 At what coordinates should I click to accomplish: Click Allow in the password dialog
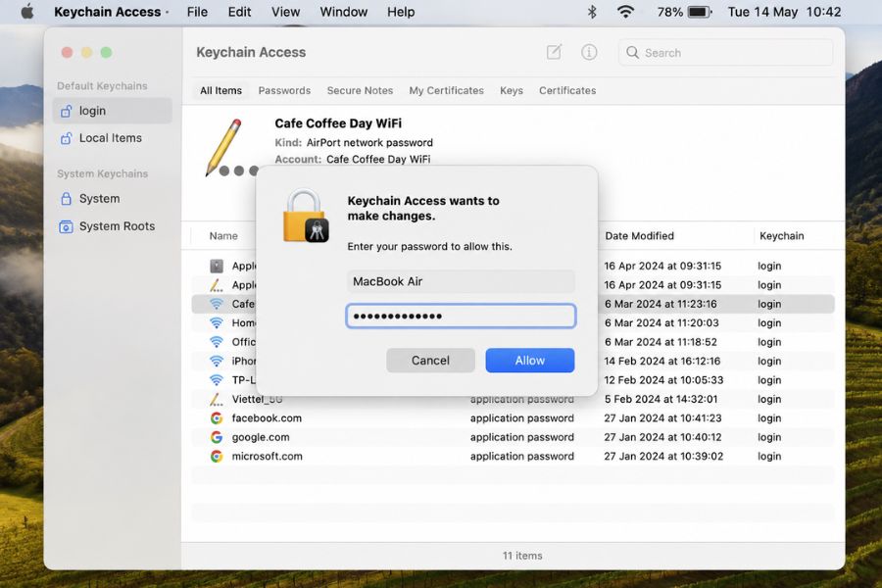530,360
